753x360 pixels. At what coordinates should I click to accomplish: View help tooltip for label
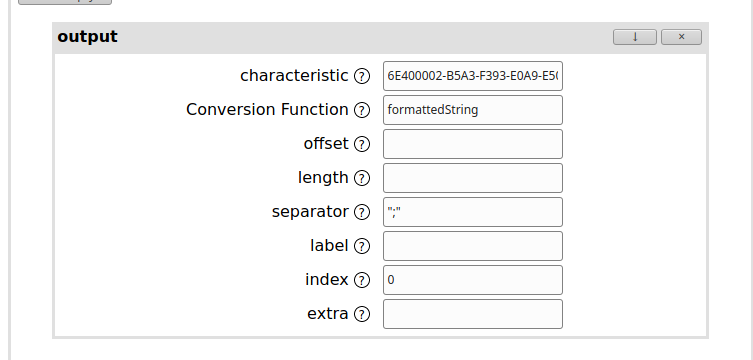[362, 246]
